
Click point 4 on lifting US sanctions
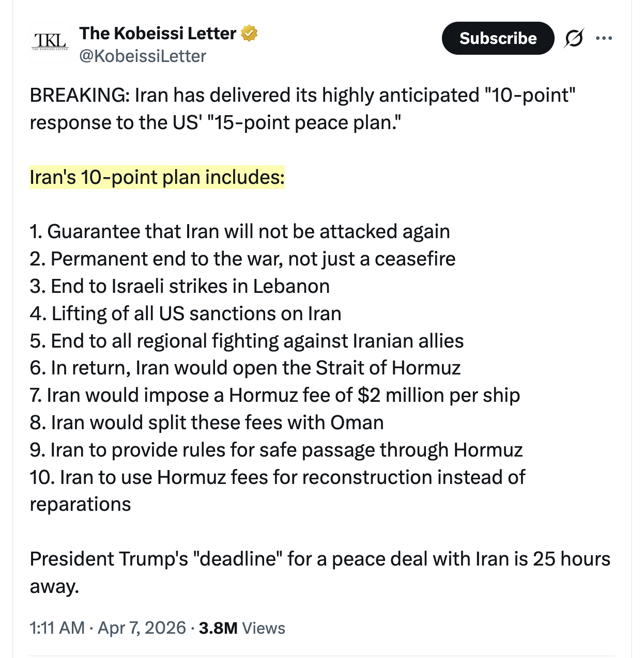186,314
